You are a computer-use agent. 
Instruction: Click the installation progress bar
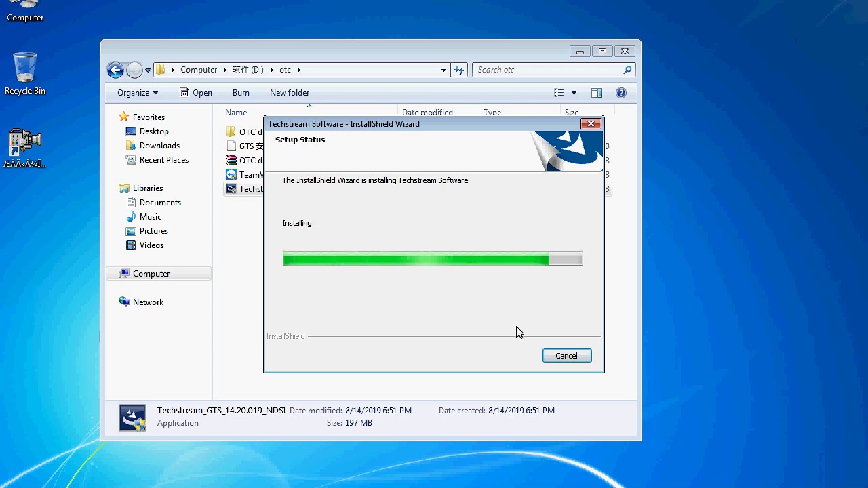click(x=433, y=259)
